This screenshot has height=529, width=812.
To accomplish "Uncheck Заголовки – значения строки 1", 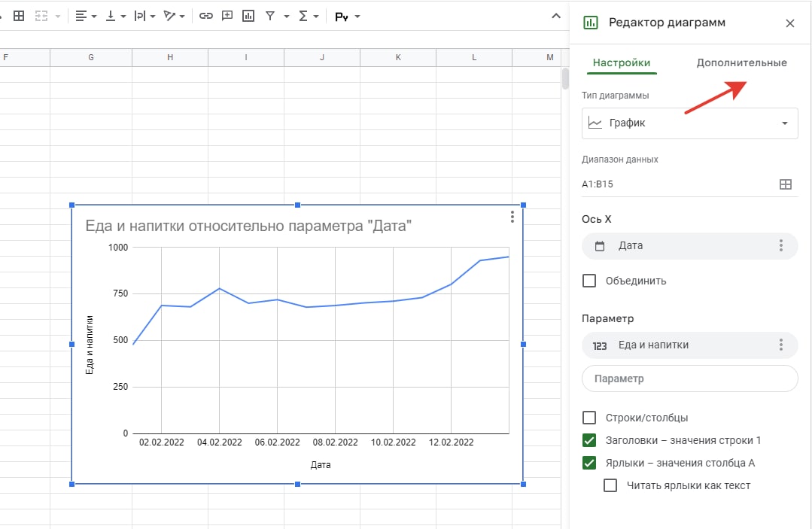I will click(590, 440).
